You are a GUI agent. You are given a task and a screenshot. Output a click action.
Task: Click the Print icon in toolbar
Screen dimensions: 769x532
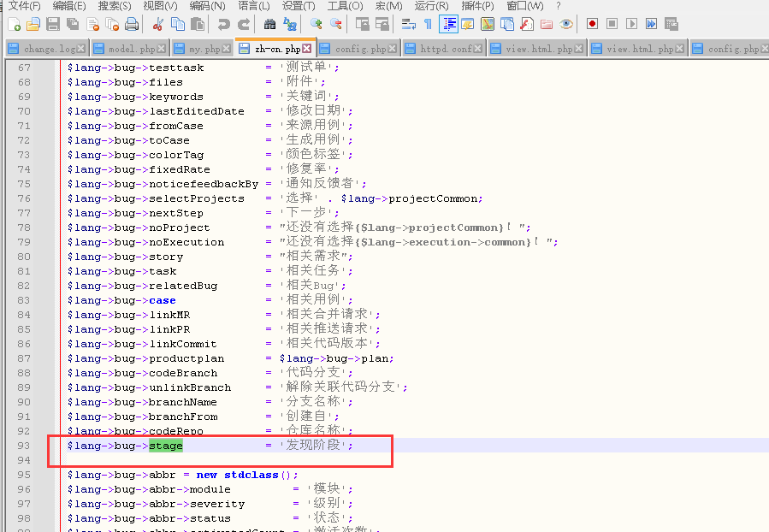tap(132, 24)
